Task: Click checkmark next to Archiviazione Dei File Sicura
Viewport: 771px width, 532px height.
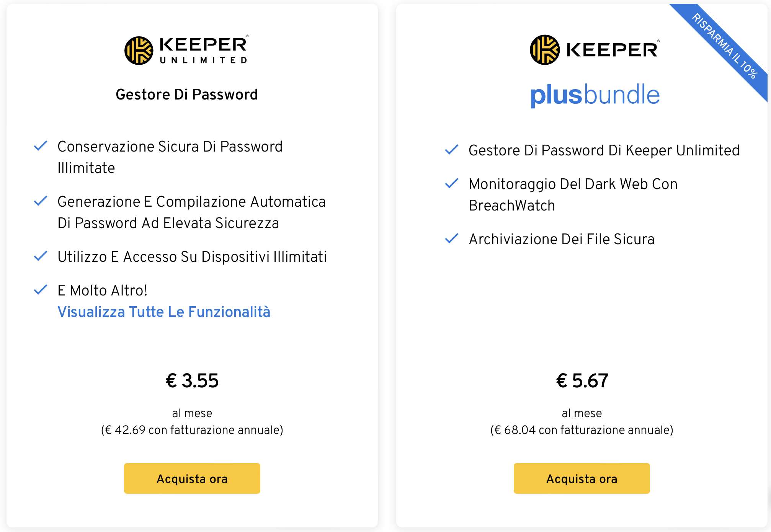Action: click(x=452, y=238)
